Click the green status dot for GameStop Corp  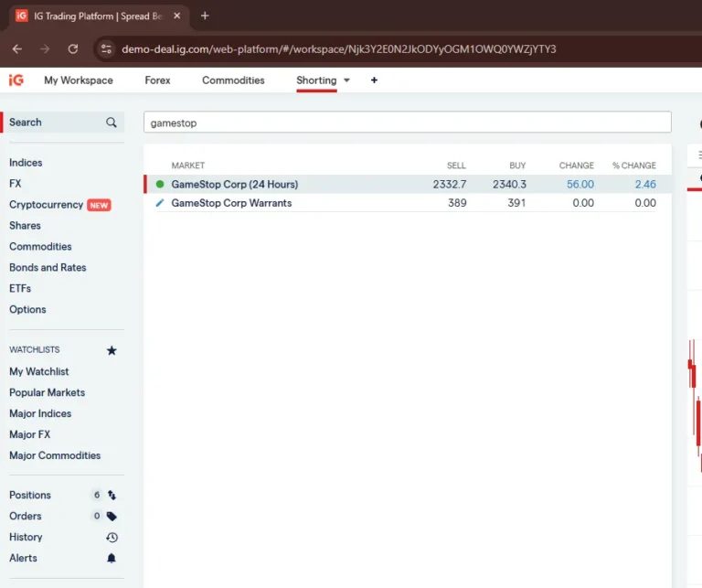[160, 184]
